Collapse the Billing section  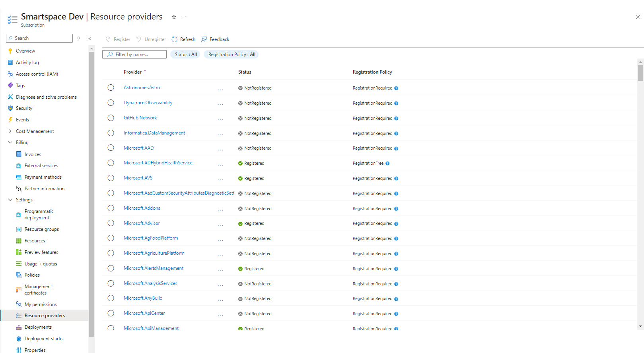tap(10, 142)
